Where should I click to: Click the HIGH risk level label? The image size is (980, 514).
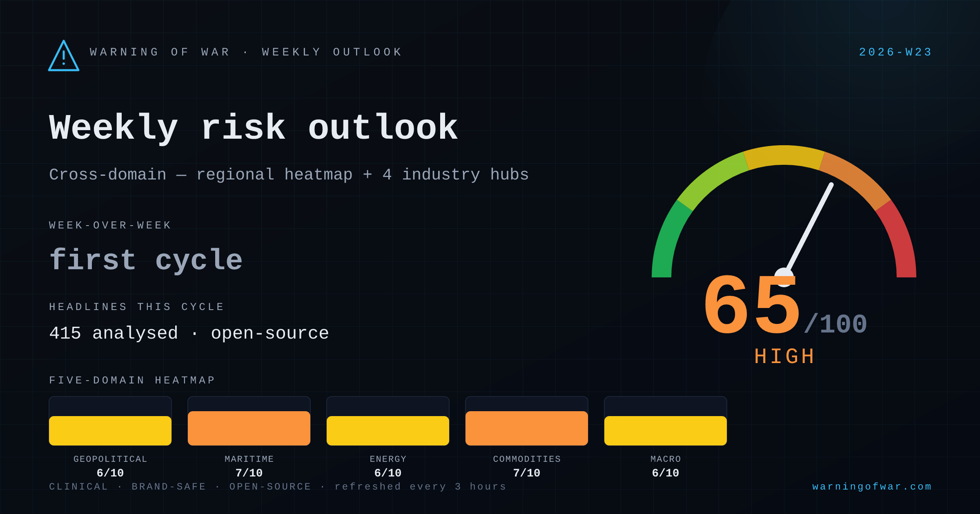(x=784, y=356)
